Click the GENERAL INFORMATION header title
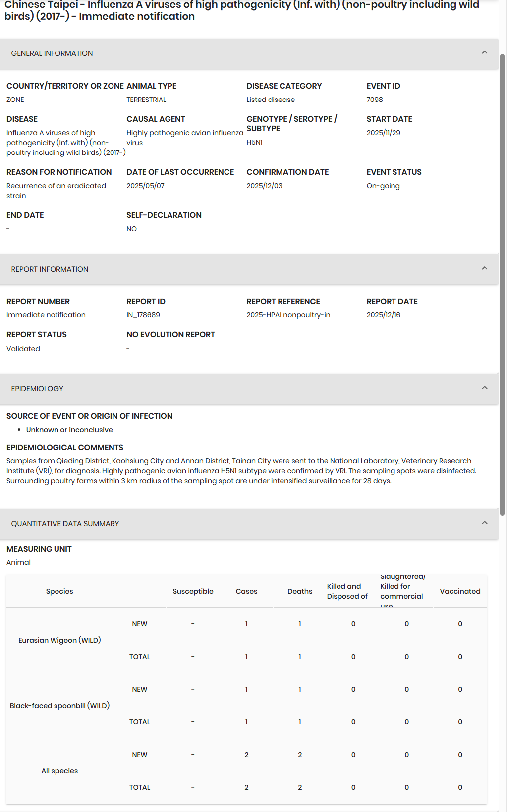 [x=52, y=53]
